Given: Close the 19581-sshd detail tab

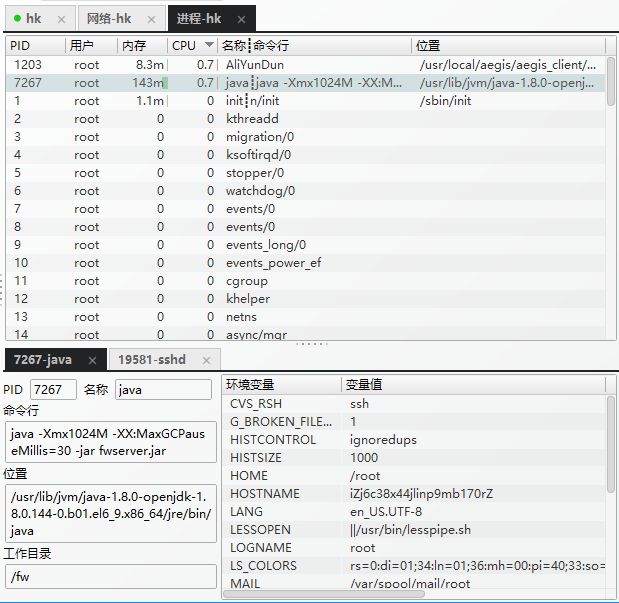Looking at the screenshot, I should [206, 361].
